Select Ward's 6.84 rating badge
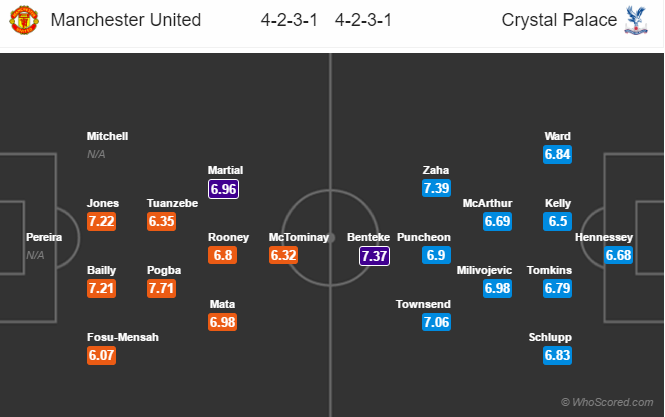This screenshot has height=417, width=665. (558, 154)
